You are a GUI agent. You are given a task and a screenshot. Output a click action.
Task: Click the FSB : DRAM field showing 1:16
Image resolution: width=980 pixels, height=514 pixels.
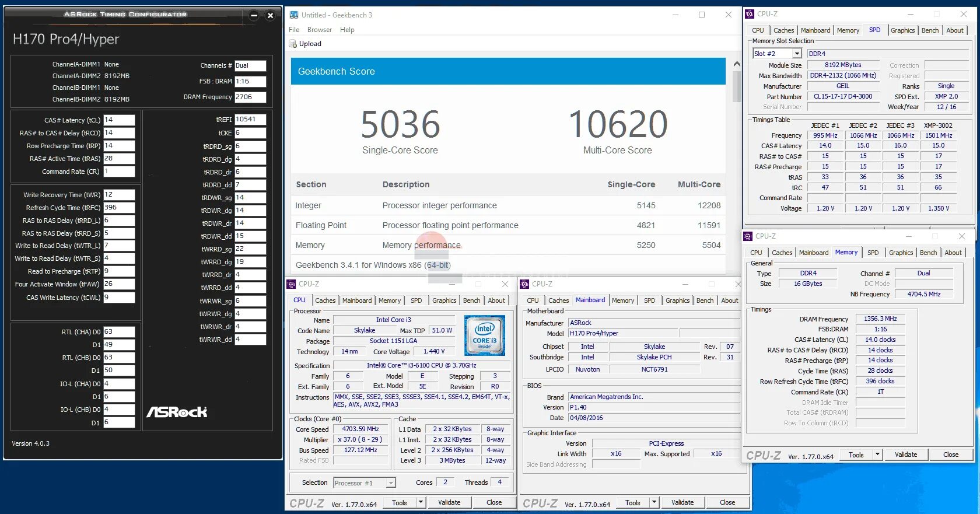tap(250, 82)
